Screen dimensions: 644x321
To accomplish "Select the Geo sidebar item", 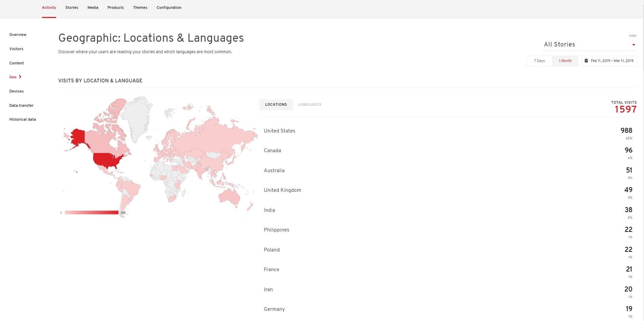I will pos(13,77).
